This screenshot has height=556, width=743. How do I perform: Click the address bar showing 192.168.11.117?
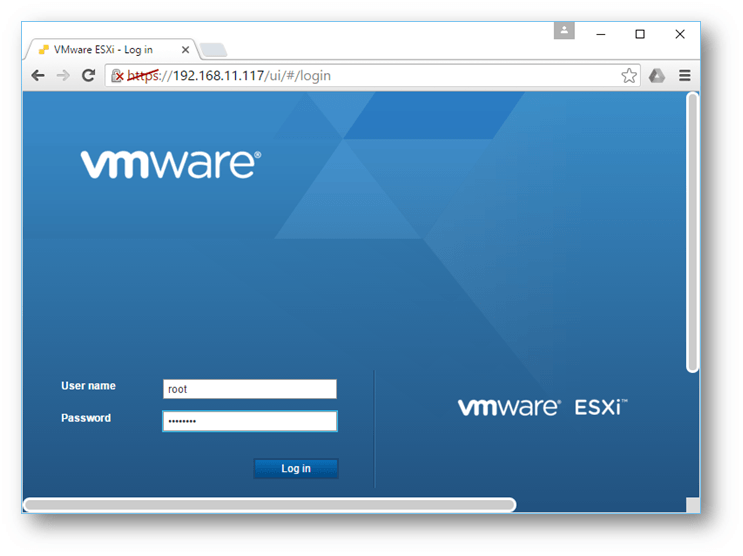coord(372,75)
